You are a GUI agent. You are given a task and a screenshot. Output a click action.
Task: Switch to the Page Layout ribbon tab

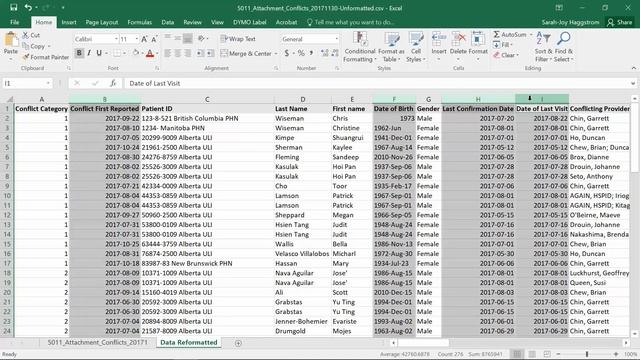102,22
